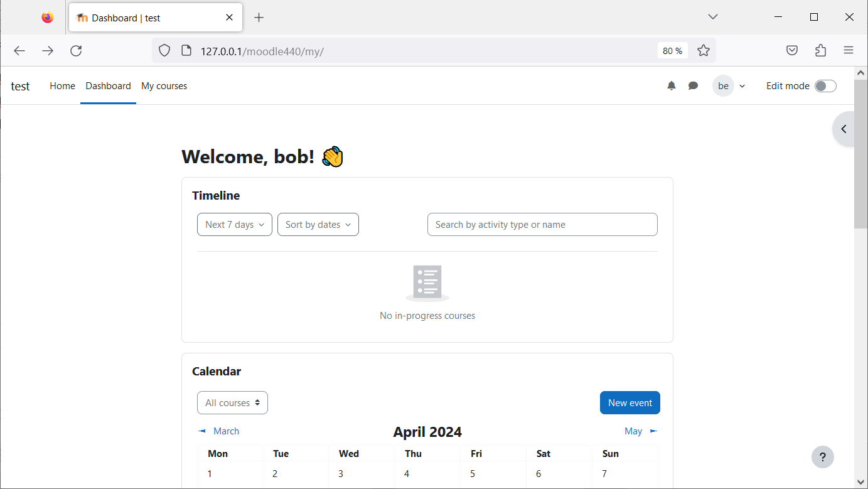This screenshot has width=868, height=489.
Task: Click the Mon column header
Action: point(218,454)
